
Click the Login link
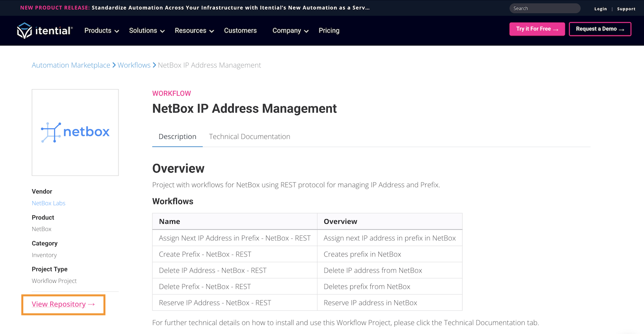600,9
